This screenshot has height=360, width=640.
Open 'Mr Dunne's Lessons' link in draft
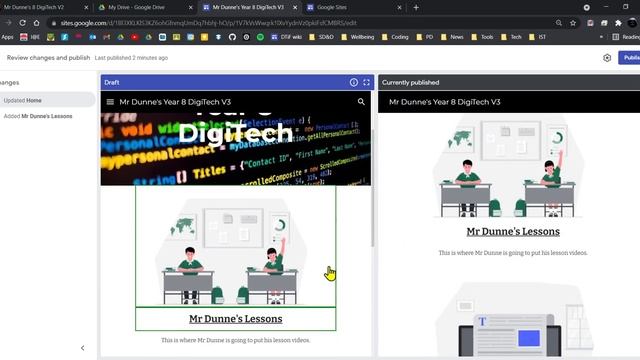pyautogui.click(x=236, y=319)
